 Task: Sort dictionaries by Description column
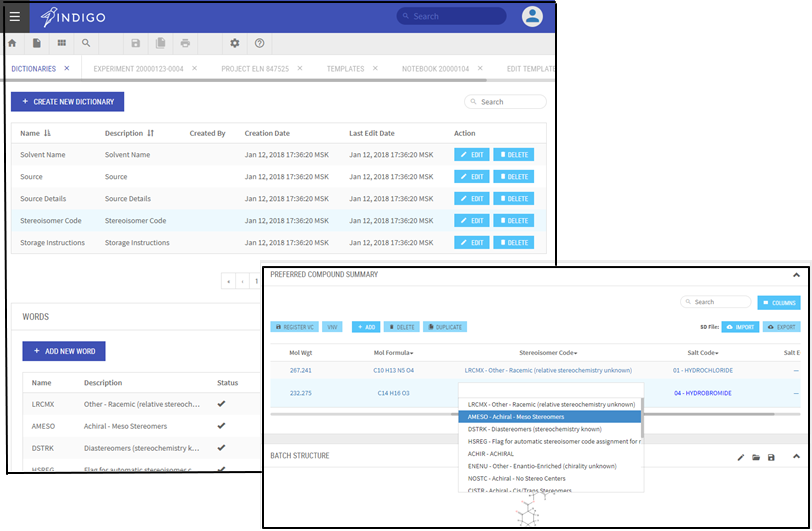pos(151,133)
